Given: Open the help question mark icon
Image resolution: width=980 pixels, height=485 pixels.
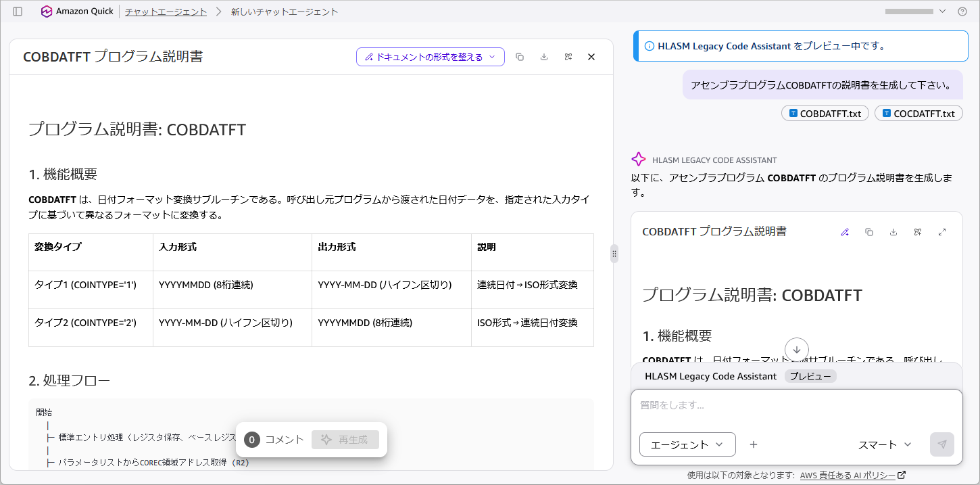Looking at the screenshot, I should pos(962,11).
